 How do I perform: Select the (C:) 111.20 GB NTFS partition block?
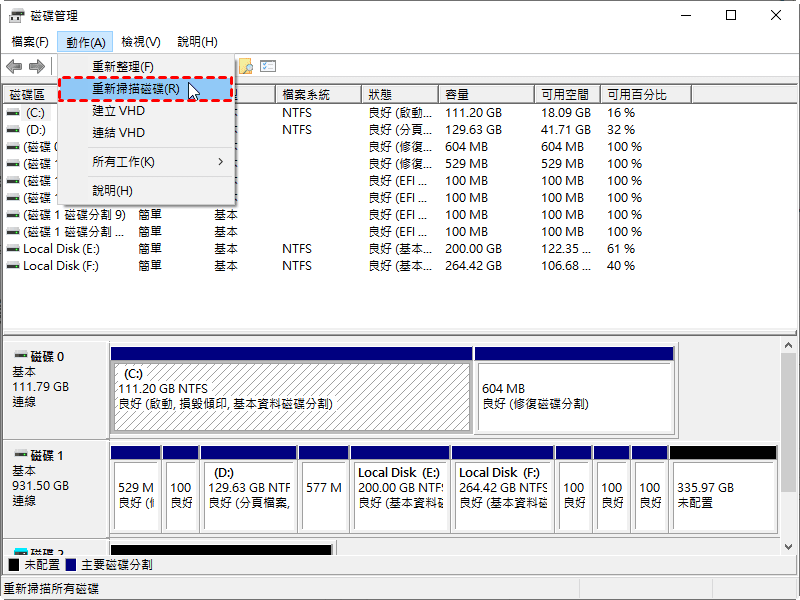click(x=291, y=391)
